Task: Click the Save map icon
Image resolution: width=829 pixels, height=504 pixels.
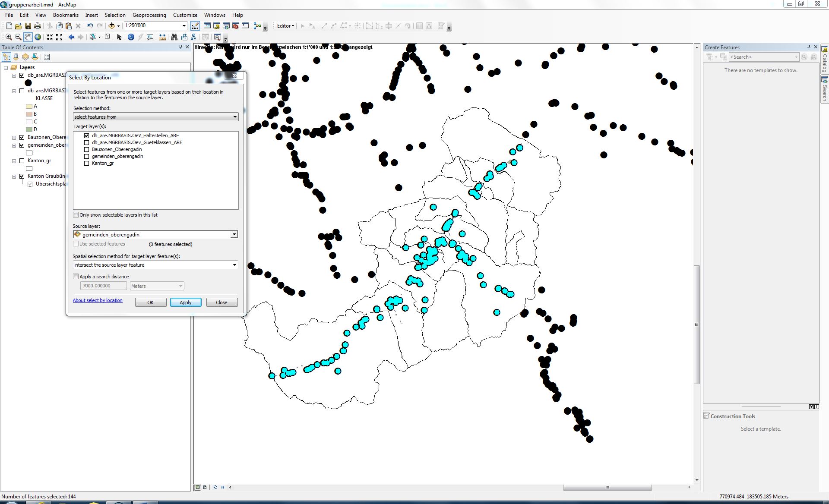Action: pos(28,26)
